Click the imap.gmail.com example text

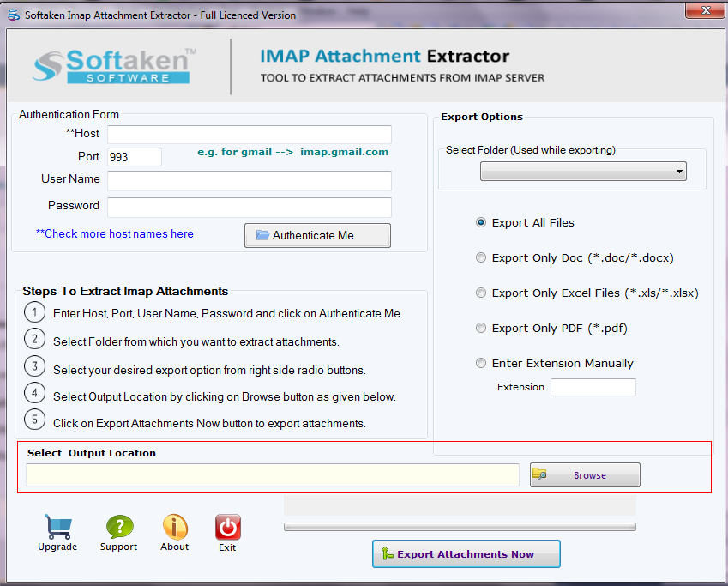(344, 152)
